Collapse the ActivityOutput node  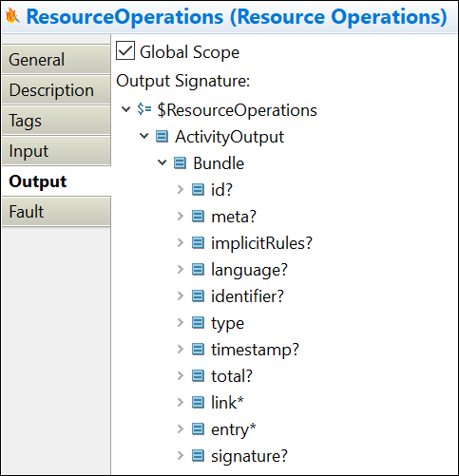click(x=144, y=136)
